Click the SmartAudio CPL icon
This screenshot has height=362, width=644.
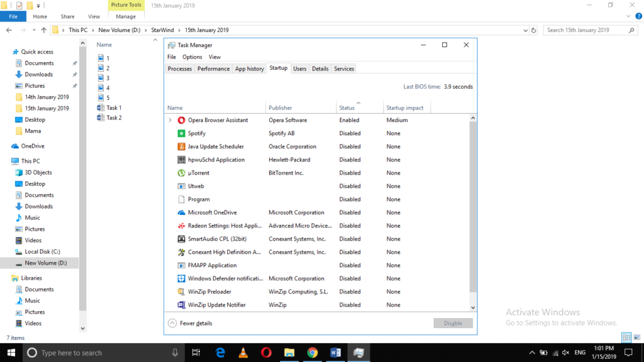[181, 239]
